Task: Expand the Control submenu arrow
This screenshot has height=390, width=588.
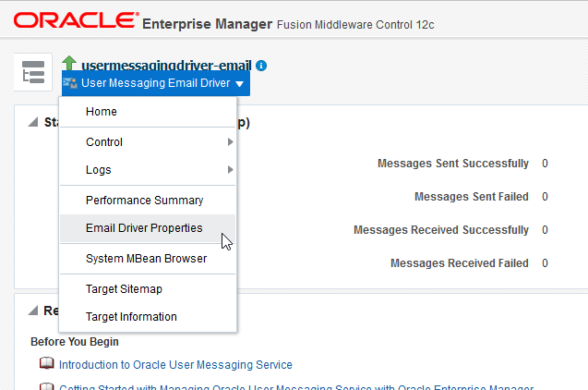Action: (x=230, y=142)
